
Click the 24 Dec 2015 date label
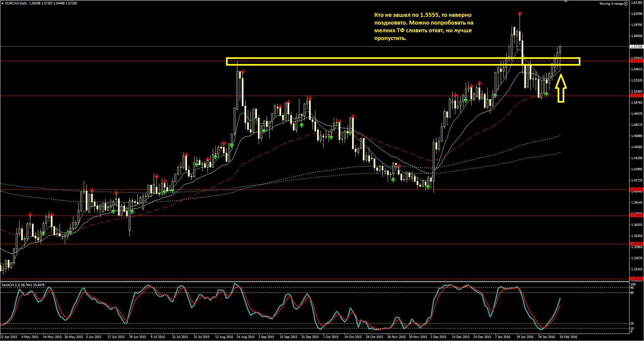(482, 337)
